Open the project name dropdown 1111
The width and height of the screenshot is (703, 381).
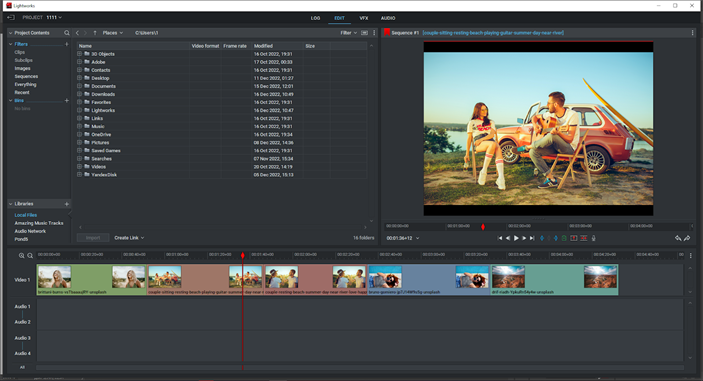tap(54, 17)
